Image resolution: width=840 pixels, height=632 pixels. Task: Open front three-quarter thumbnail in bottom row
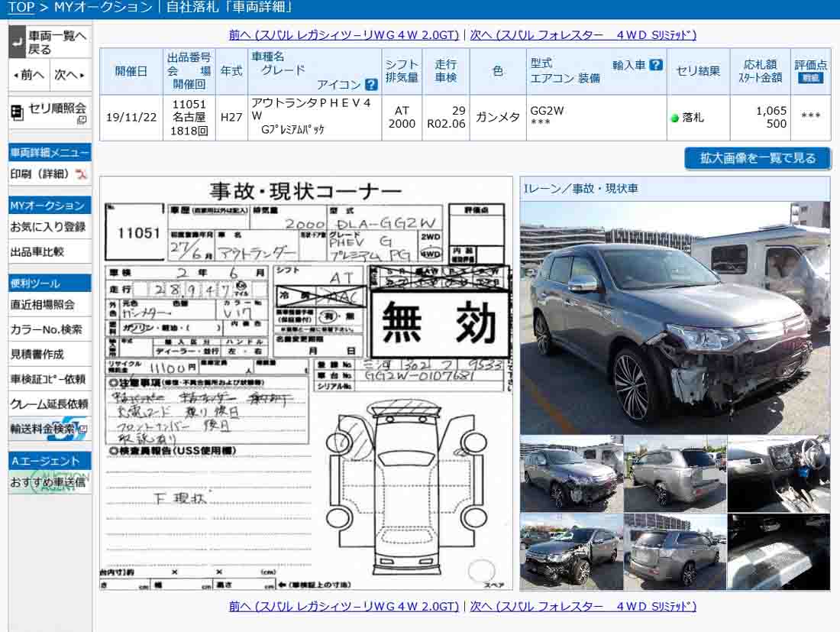pyautogui.click(x=571, y=552)
